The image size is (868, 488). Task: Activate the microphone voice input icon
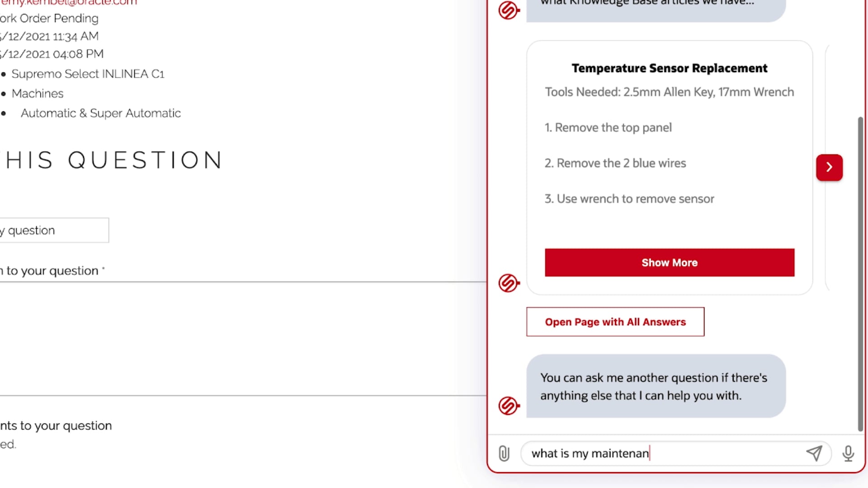[848, 453]
